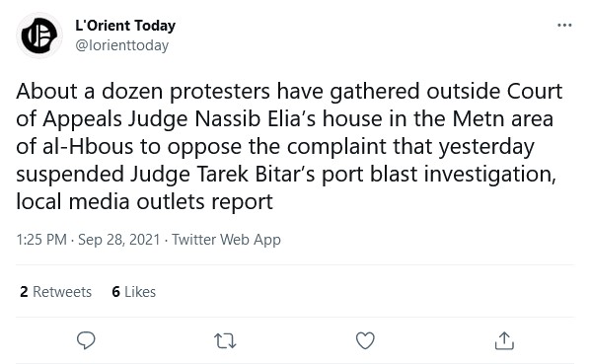590x364 pixels.
Task: Click the line "local media outlets report"
Action: click(x=144, y=202)
